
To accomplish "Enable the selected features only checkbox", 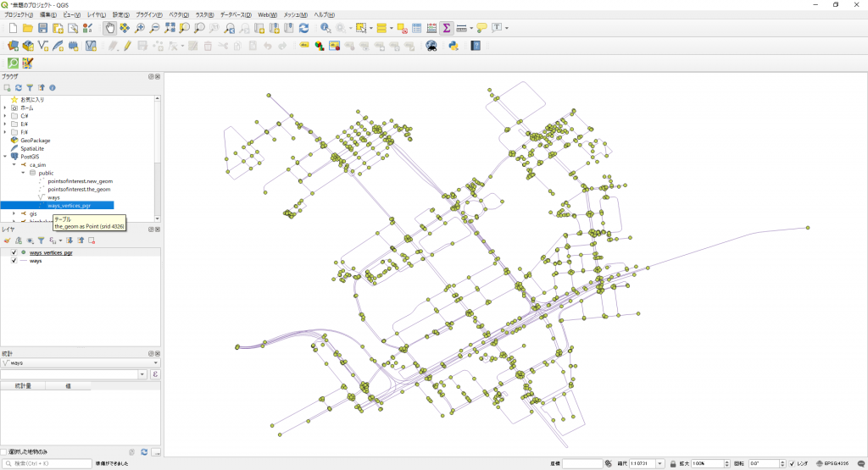I will pyautogui.click(x=4, y=451).
